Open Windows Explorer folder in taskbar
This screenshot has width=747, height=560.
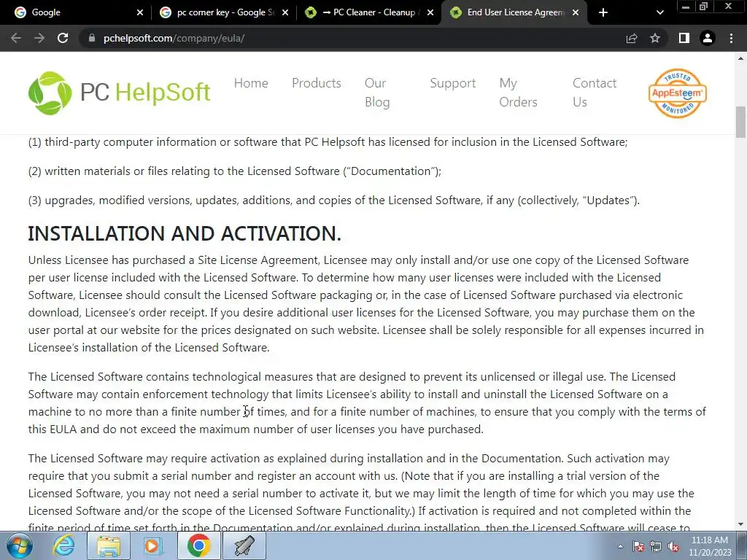click(109, 545)
